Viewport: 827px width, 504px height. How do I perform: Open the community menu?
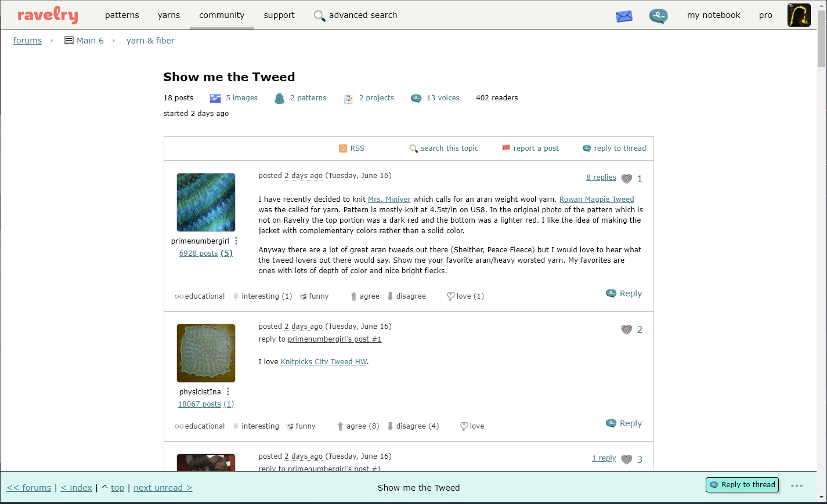point(222,15)
